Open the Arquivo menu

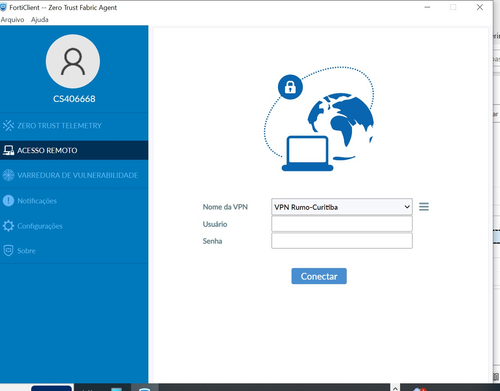(12, 20)
